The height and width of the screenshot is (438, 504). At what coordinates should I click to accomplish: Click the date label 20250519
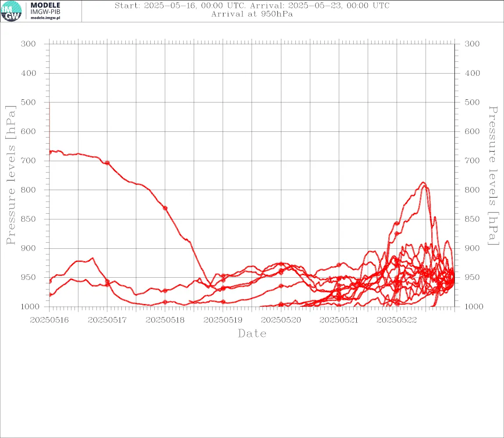pyautogui.click(x=223, y=320)
